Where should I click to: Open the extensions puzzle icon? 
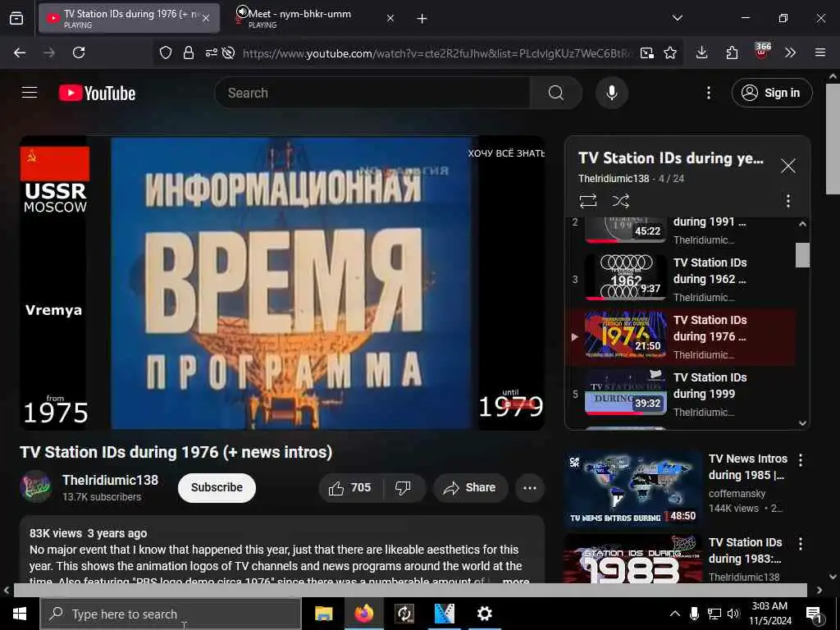click(732, 52)
